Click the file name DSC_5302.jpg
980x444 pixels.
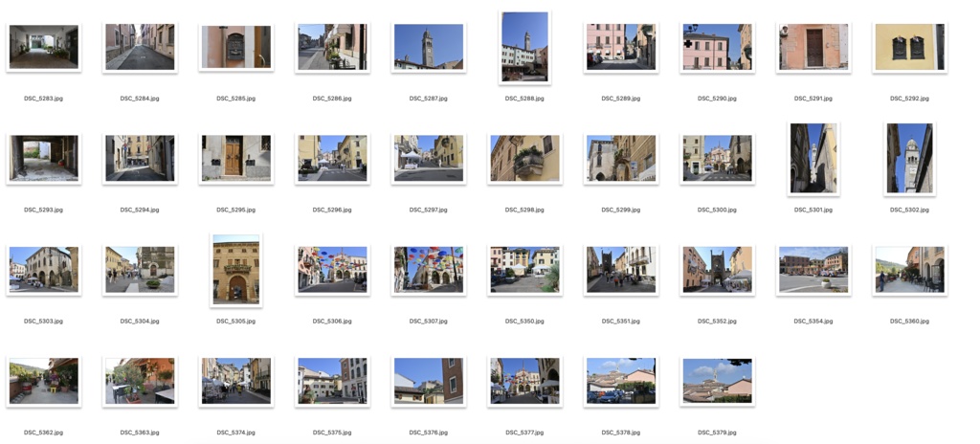point(910,211)
